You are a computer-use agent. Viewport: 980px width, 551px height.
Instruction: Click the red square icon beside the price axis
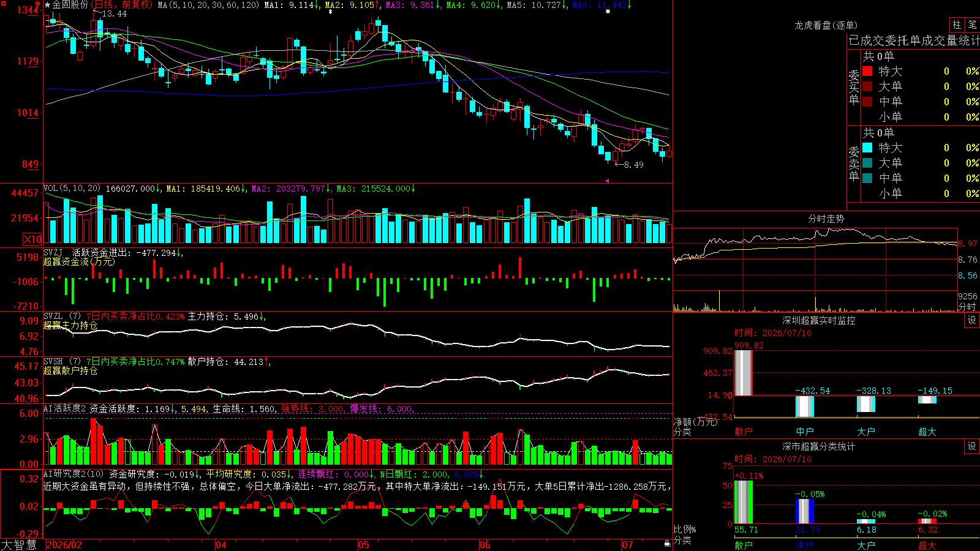click(4, 4)
